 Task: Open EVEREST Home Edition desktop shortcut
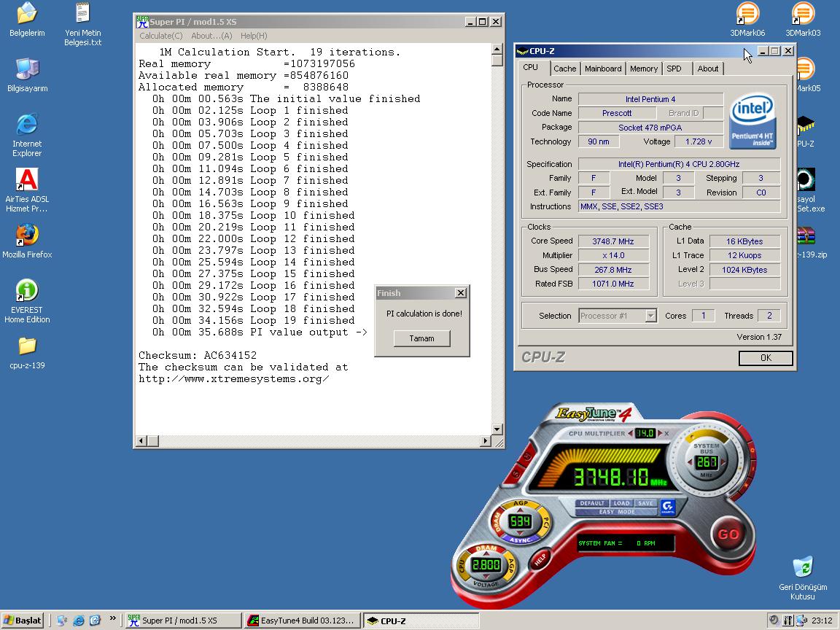27,301
